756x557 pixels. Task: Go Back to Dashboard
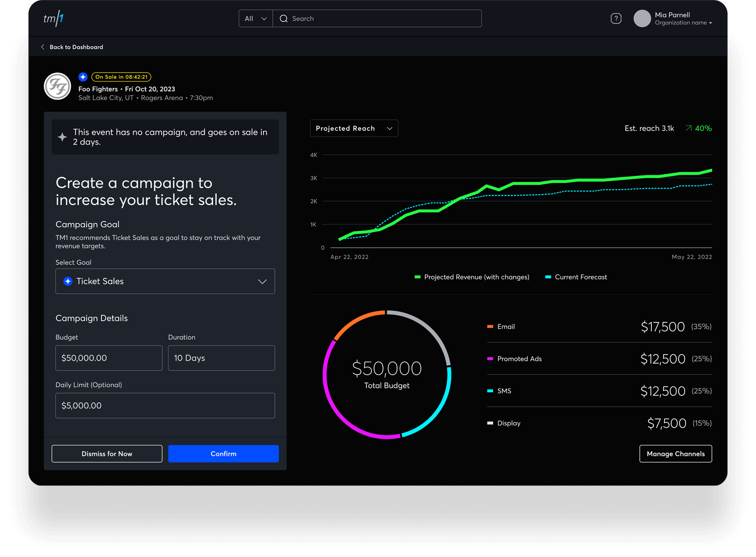[76, 47]
